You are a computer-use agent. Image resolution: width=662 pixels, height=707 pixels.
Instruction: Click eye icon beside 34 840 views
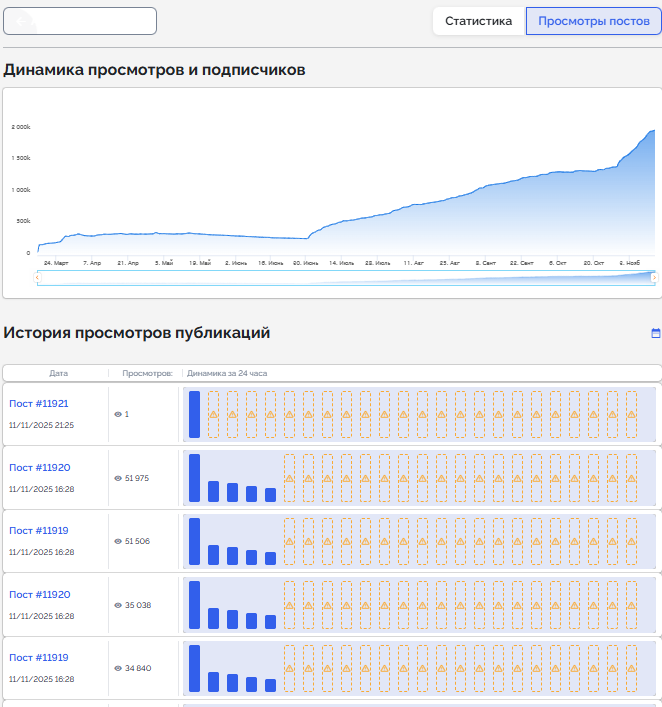pyautogui.click(x=118, y=668)
